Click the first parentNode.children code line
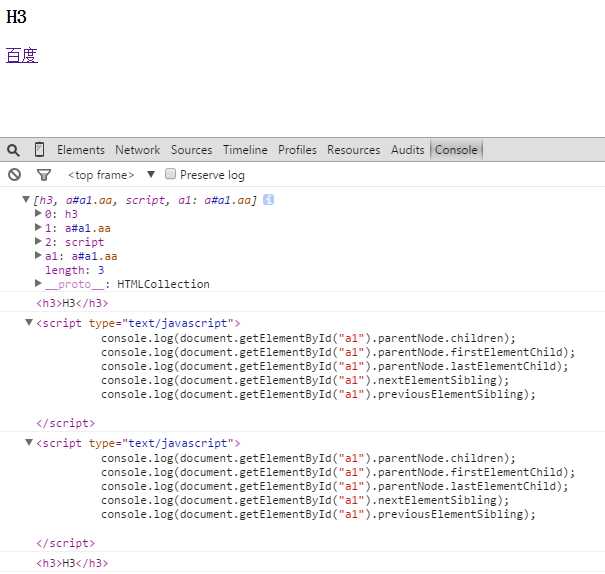 308,338
